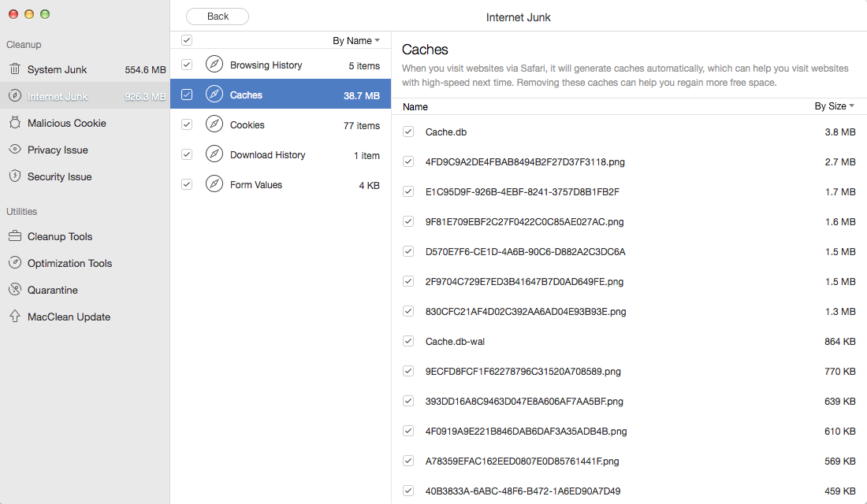Uncheck checkbox for 4FD9C9A2DE4FBAB8494B2F27D37F3118.png
Screen dimensions: 867x504
tap(408, 161)
